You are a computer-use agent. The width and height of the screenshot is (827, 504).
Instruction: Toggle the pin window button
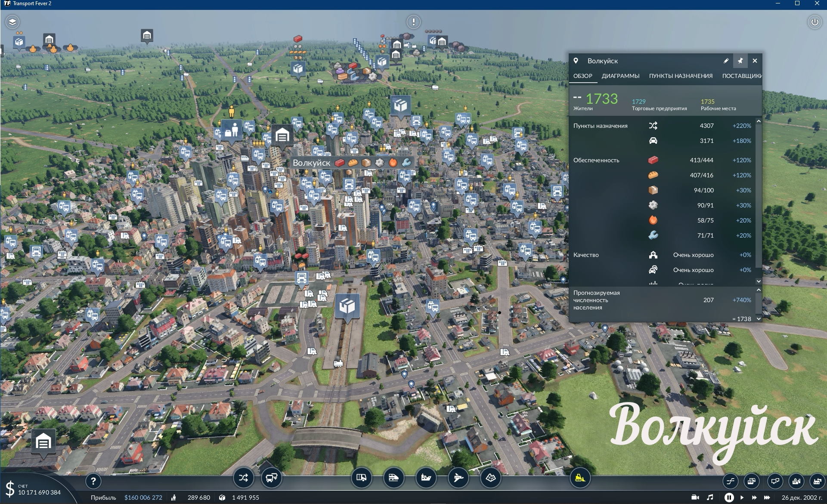740,61
